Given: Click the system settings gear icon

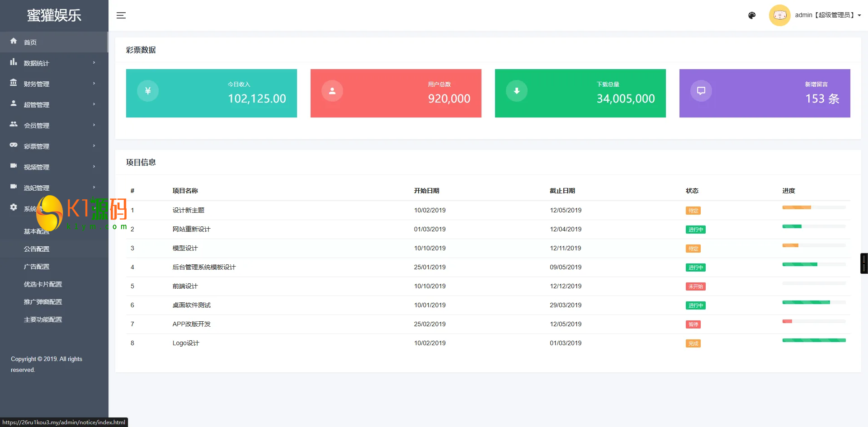Looking at the screenshot, I should coord(14,207).
